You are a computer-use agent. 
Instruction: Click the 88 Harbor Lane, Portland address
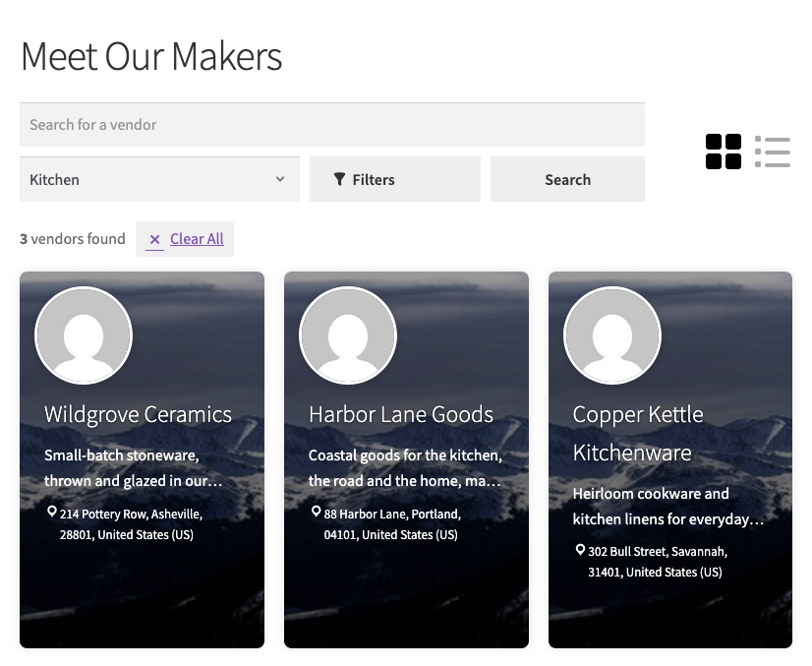(x=392, y=524)
